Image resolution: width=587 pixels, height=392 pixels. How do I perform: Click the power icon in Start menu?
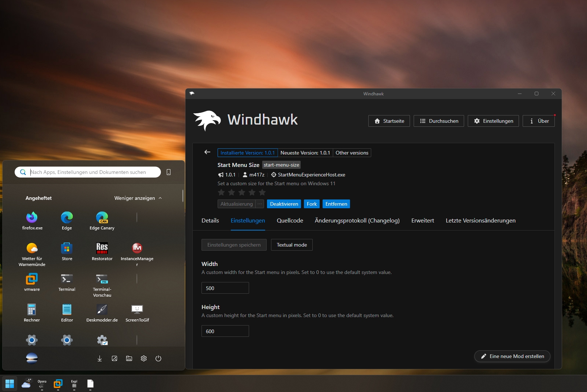(158, 358)
